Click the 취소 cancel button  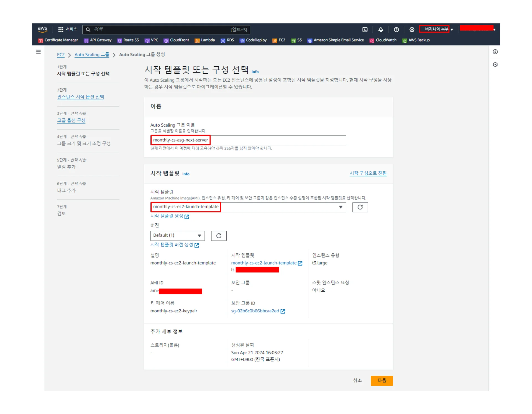coord(357,380)
